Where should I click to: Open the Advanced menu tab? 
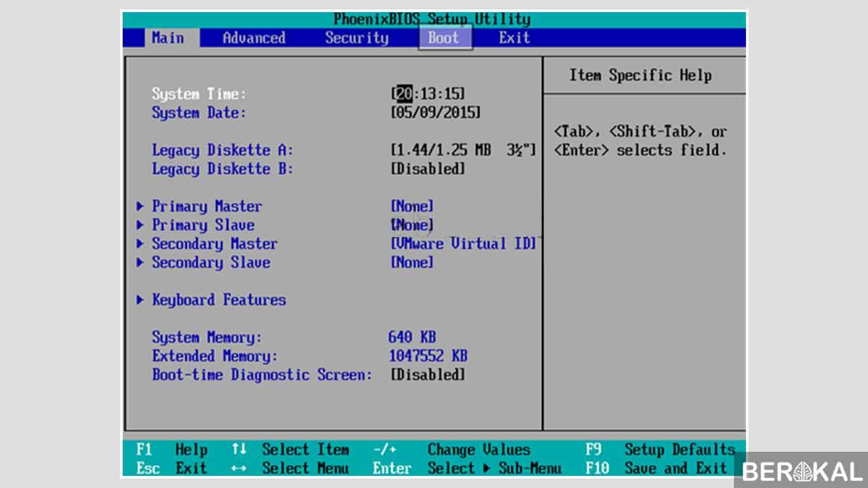pyautogui.click(x=254, y=38)
